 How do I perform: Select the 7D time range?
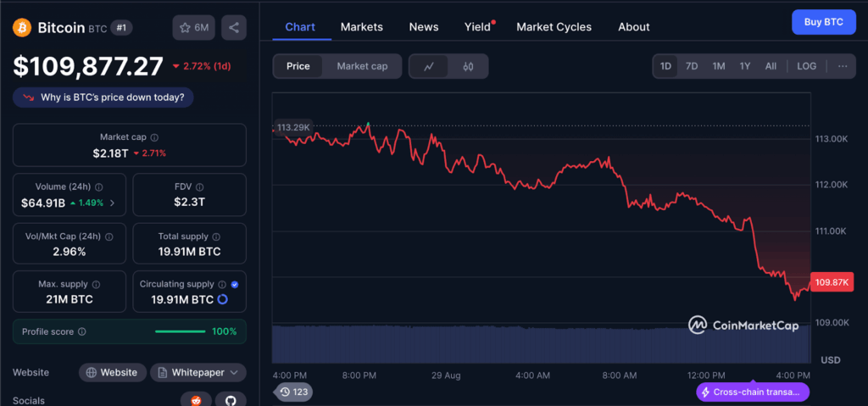(x=692, y=66)
